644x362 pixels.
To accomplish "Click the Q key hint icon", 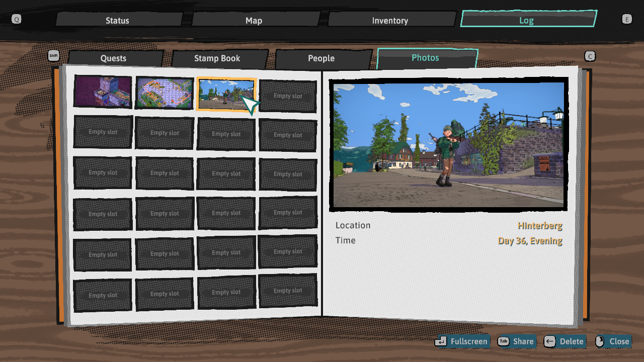I will point(17,19).
